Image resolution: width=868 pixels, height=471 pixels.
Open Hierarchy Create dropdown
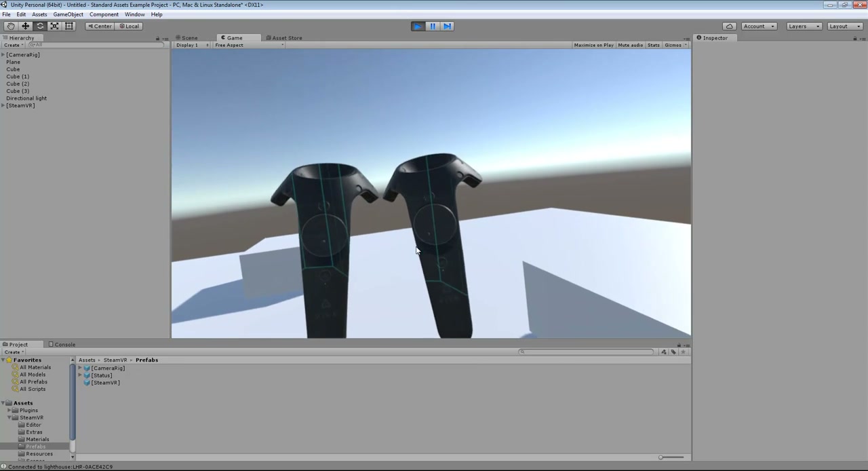point(14,45)
